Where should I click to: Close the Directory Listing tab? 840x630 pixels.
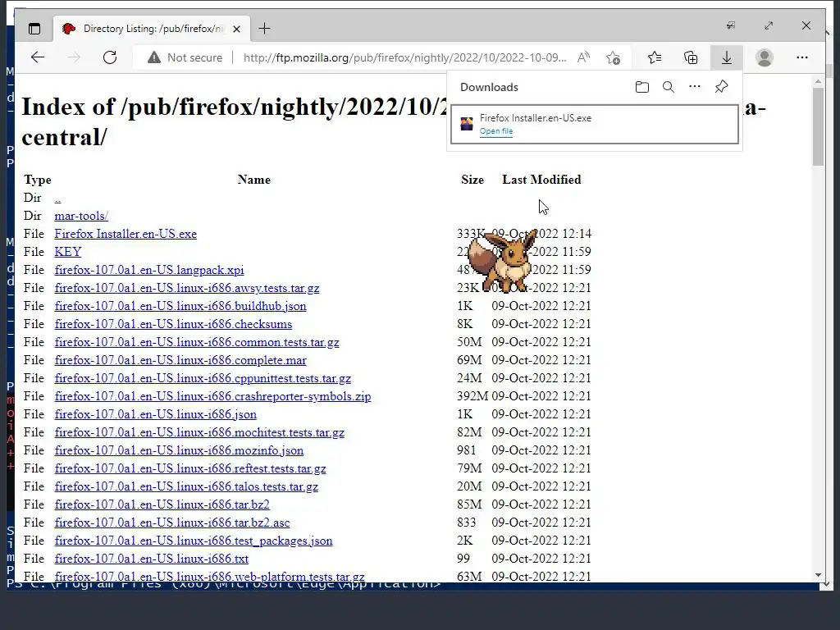[237, 29]
